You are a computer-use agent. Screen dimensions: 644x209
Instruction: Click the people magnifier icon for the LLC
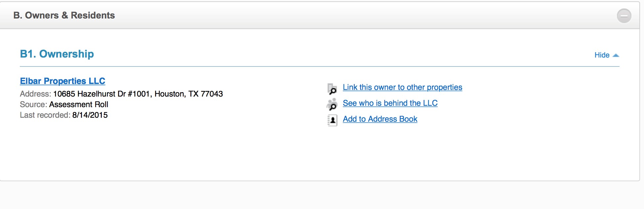[x=332, y=104]
